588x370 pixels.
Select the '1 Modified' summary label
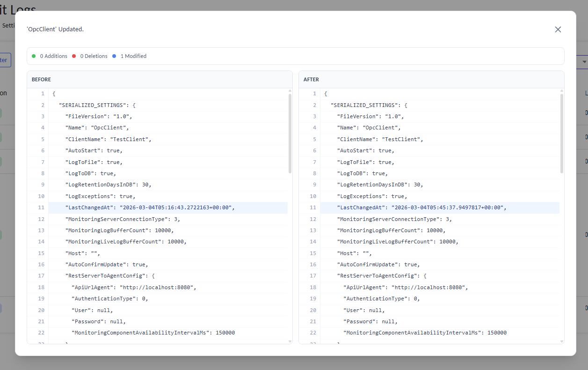(x=133, y=56)
